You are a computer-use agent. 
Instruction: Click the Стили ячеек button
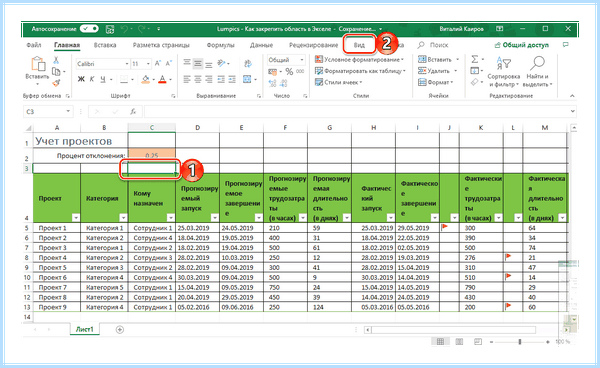pyautogui.click(x=338, y=82)
